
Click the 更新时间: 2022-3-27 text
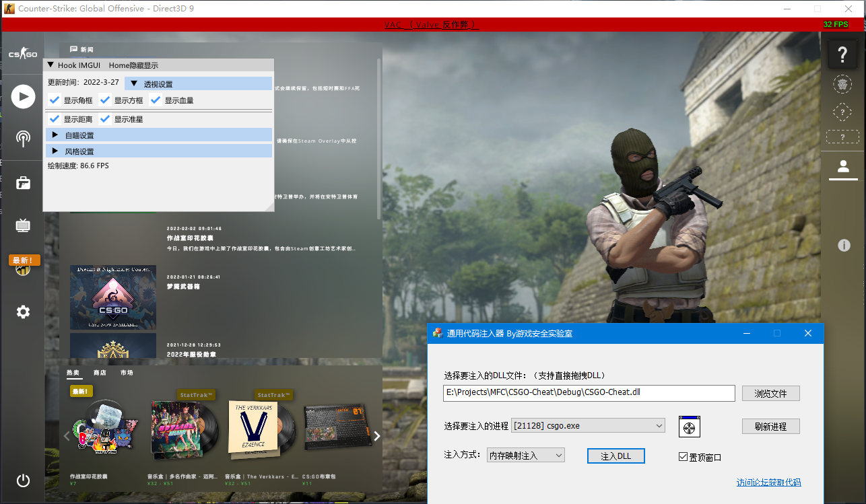coord(84,82)
